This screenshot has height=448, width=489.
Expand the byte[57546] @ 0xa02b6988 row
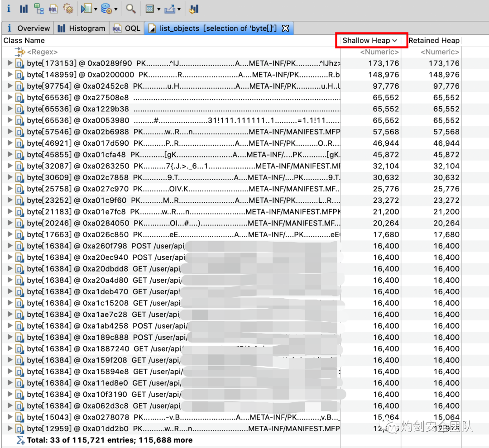[10, 132]
